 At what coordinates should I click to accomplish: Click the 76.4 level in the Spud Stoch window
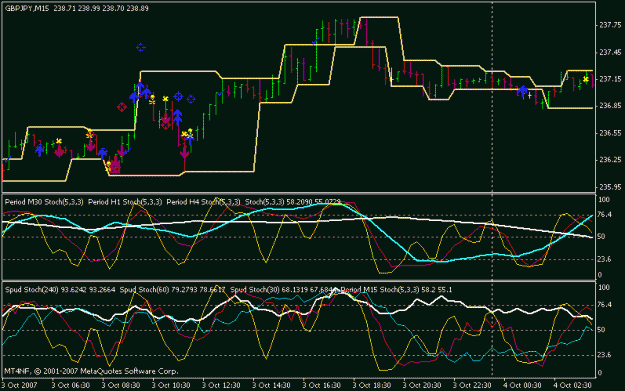coord(605,305)
